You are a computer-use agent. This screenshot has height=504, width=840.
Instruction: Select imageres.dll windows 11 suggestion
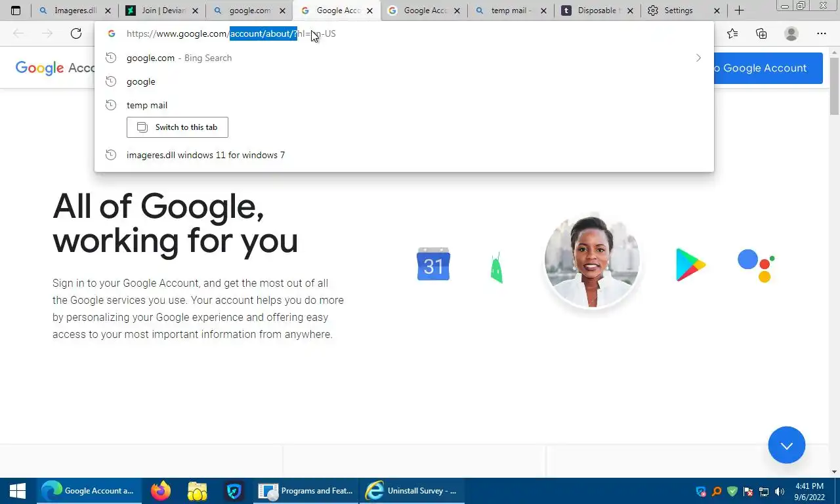point(404,155)
